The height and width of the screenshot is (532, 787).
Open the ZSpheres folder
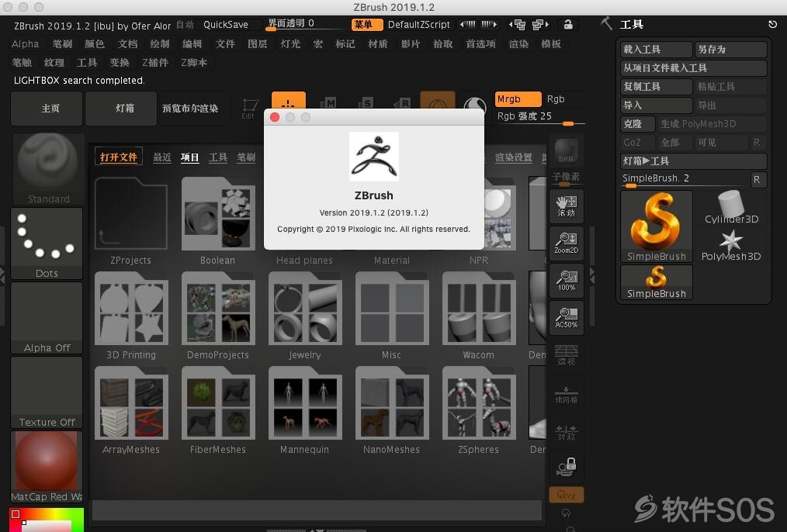[x=478, y=410]
